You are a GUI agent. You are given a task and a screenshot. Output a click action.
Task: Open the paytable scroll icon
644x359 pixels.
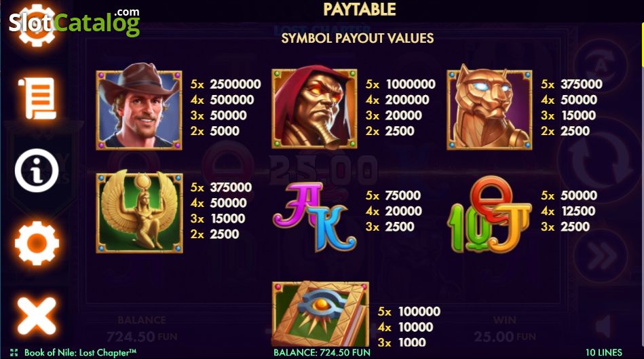tap(37, 98)
